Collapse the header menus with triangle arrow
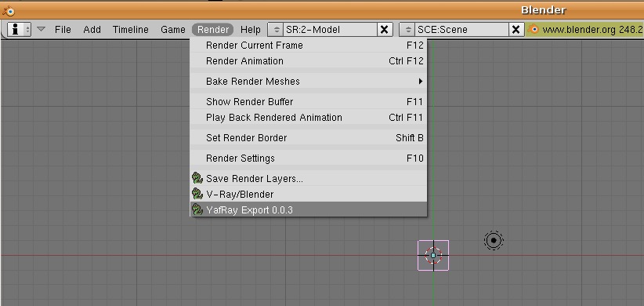 [41, 29]
